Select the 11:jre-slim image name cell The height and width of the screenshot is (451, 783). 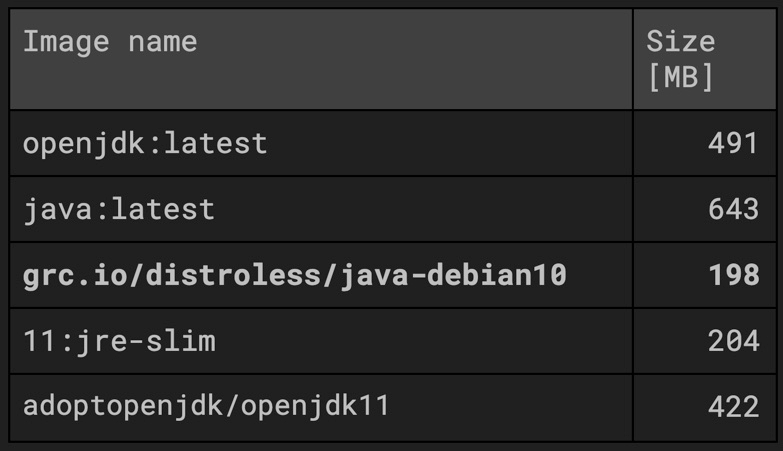point(119,341)
